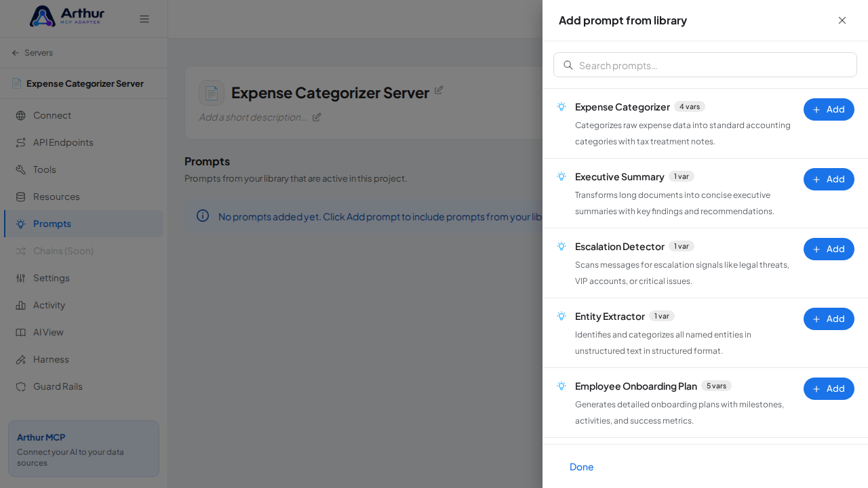This screenshot has height=488, width=868.
Task: Select the Escalation Detector prompt title
Action: (620, 247)
